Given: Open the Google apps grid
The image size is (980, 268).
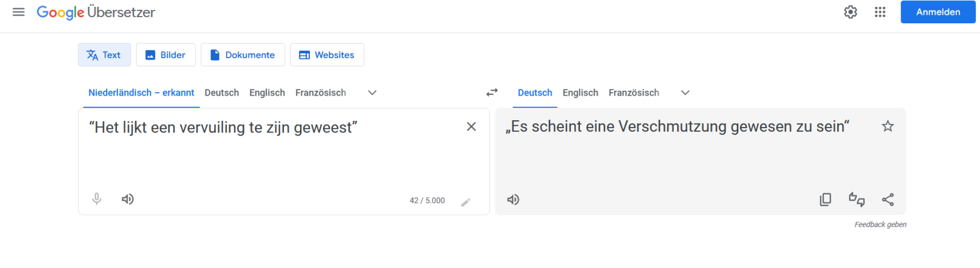Looking at the screenshot, I should click(x=880, y=12).
